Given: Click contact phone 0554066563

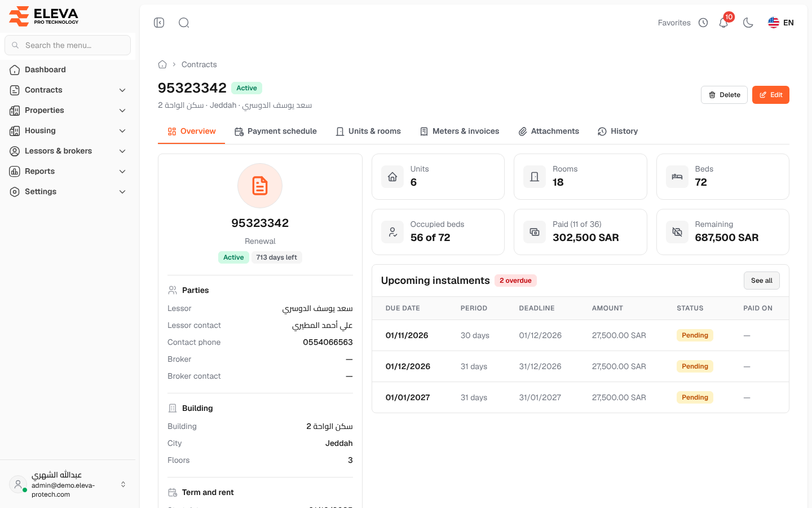Looking at the screenshot, I should [x=328, y=342].
